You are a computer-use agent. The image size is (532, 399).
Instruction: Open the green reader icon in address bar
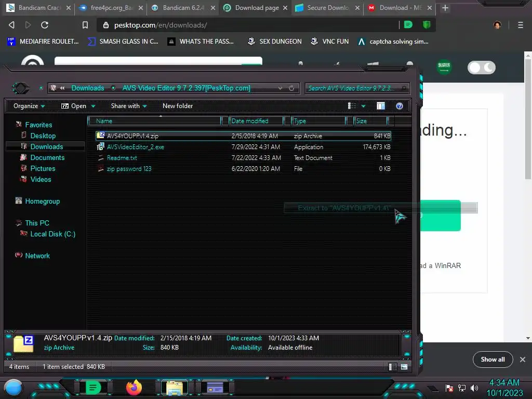(x=408, y=25)
